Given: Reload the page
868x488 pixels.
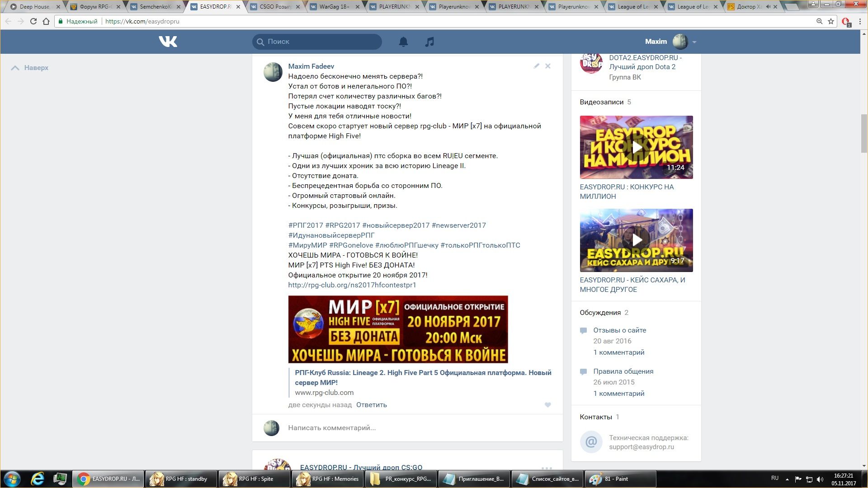Looking at the screenshot, I should (x=33, y=21).
